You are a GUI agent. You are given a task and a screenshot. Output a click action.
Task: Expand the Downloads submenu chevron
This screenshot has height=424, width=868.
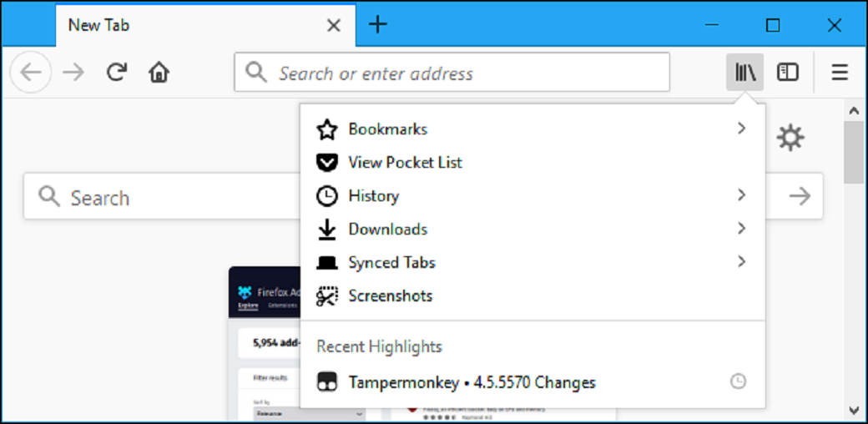[x=742, y=228]
